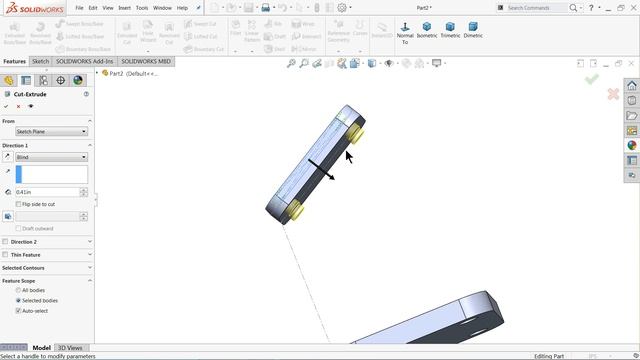
Task: Click the depth value field 0.41in
Action: 47,192
